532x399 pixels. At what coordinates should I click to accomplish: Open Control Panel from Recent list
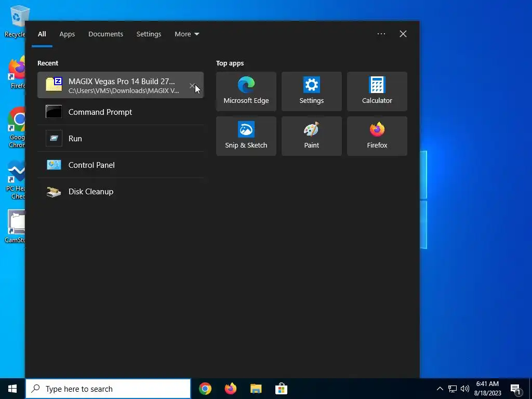point(121,165)
